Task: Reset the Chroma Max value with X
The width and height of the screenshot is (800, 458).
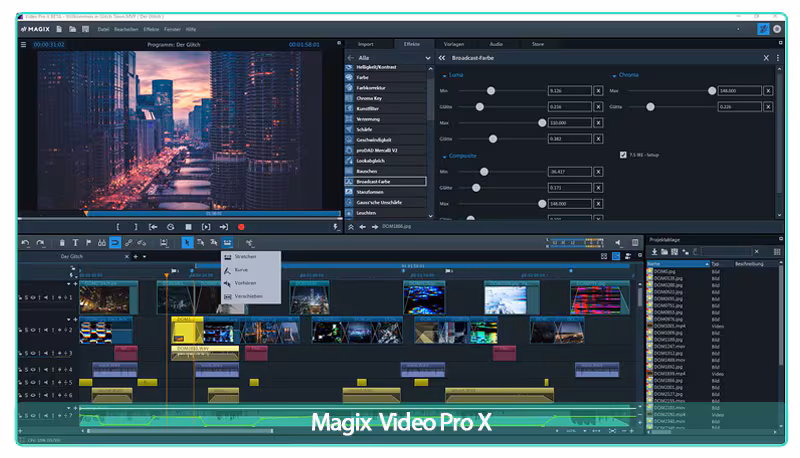Action: coord(768,91)
